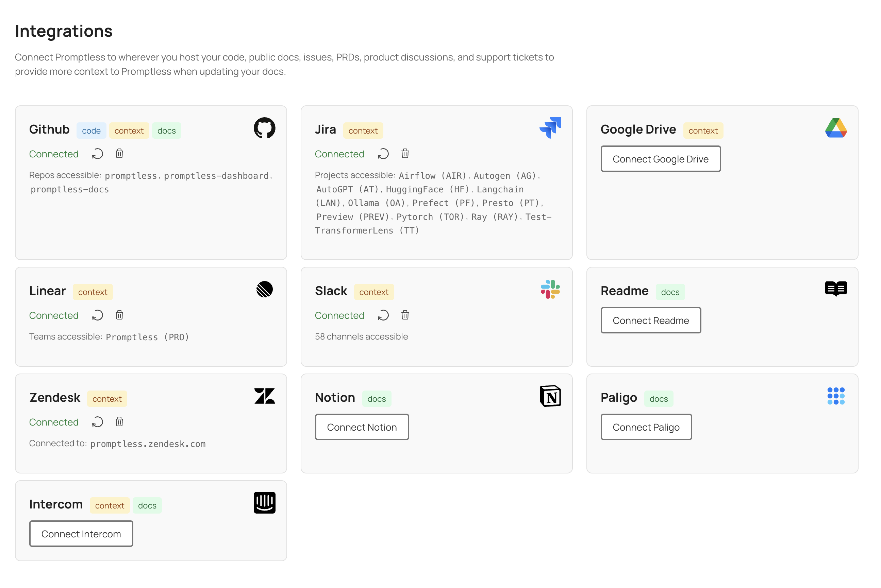Click the Connect Paligo button
This screenshot has height=588, width=881.
(x=646, y=427)
